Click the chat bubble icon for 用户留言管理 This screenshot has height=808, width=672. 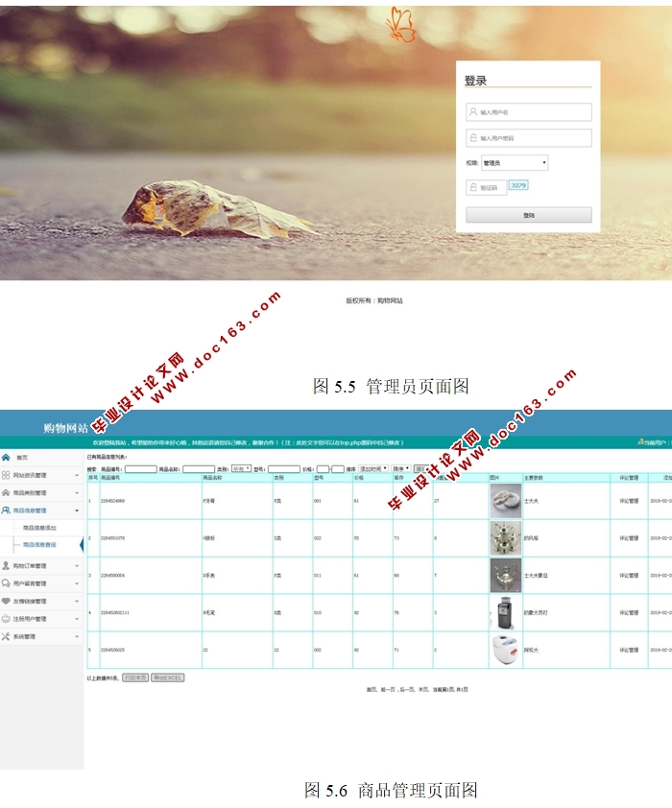point(6,583)
